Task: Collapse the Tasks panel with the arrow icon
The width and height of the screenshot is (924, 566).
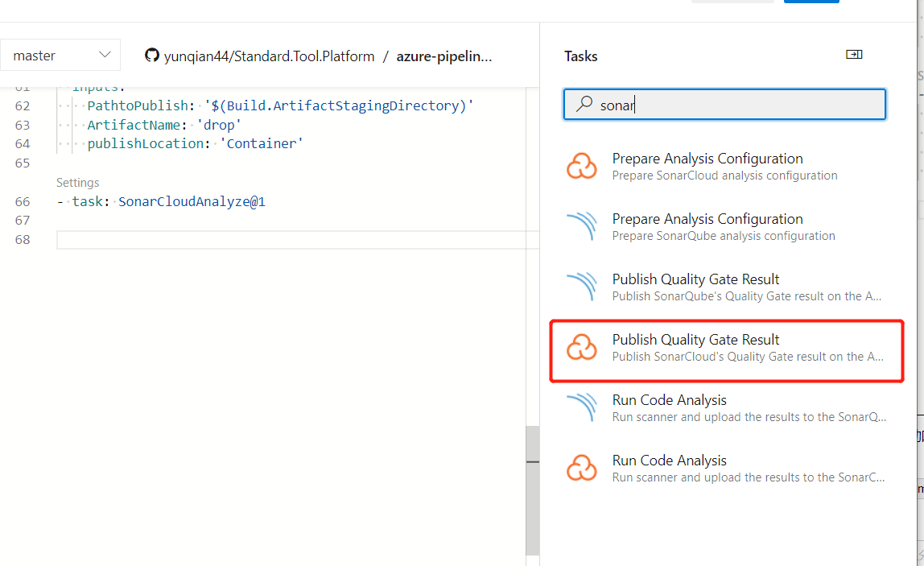Action: pyautogui.click(x=854, y=54)
